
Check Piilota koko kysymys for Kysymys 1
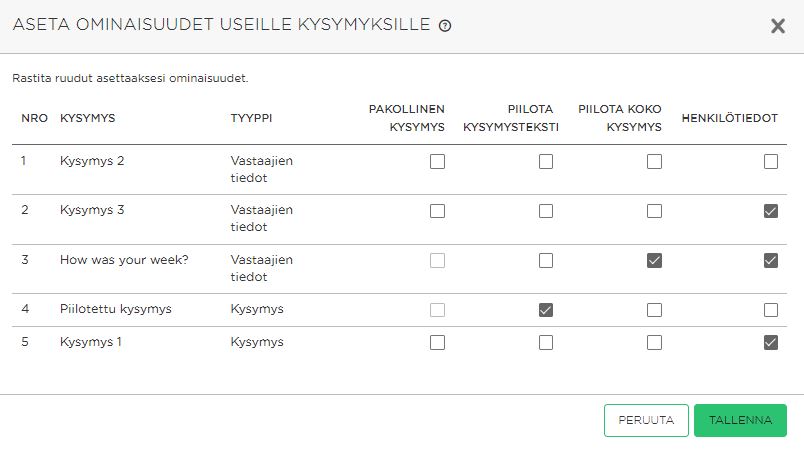[654, 342]
